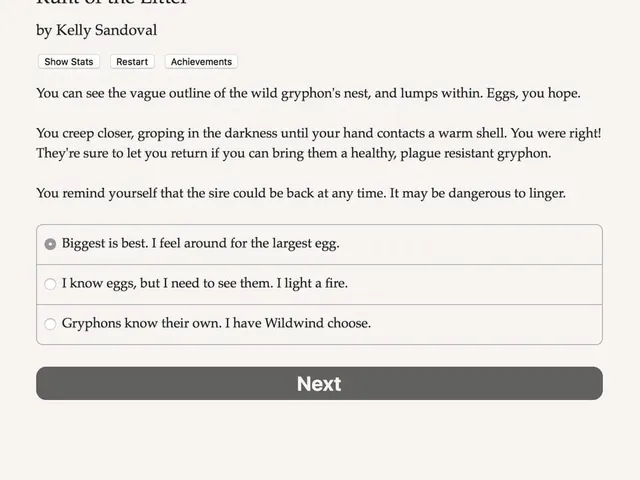
Task: Click the paragraph warning the sire could return
Action: [301, 193]
